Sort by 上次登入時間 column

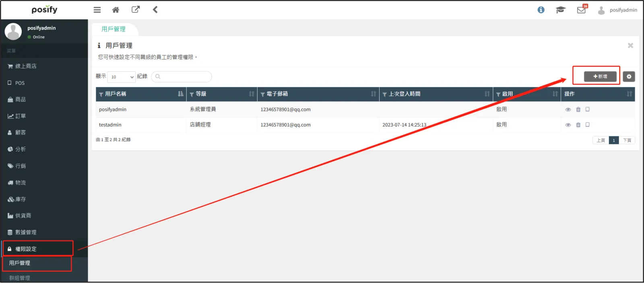point(487,94)
